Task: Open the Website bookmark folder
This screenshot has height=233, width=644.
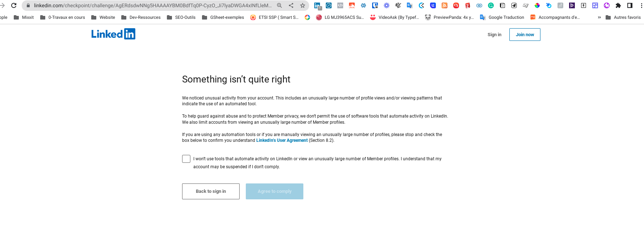Action: (x=103, y=17)
